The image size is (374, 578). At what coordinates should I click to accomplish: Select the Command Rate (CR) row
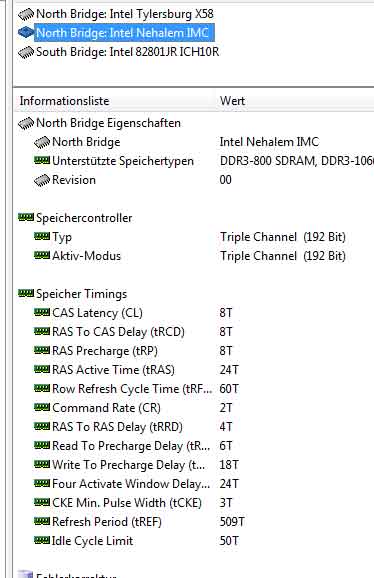(194, 408)
